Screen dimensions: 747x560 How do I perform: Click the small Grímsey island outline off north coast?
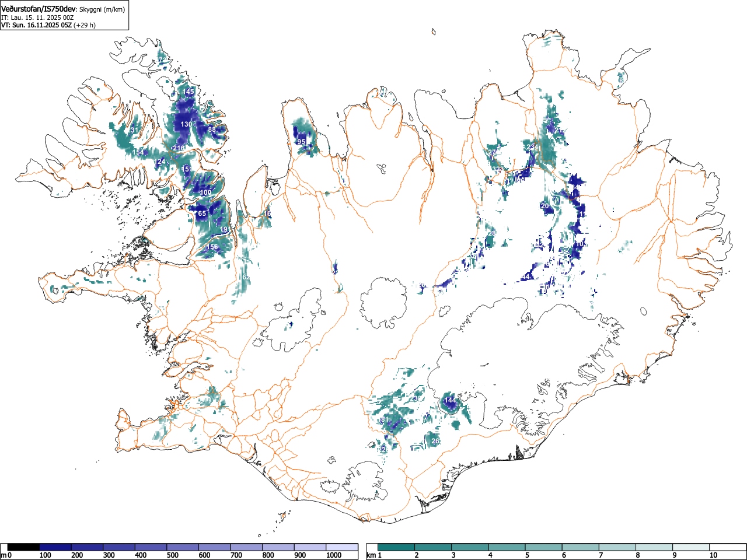click(x=432, y=32)
